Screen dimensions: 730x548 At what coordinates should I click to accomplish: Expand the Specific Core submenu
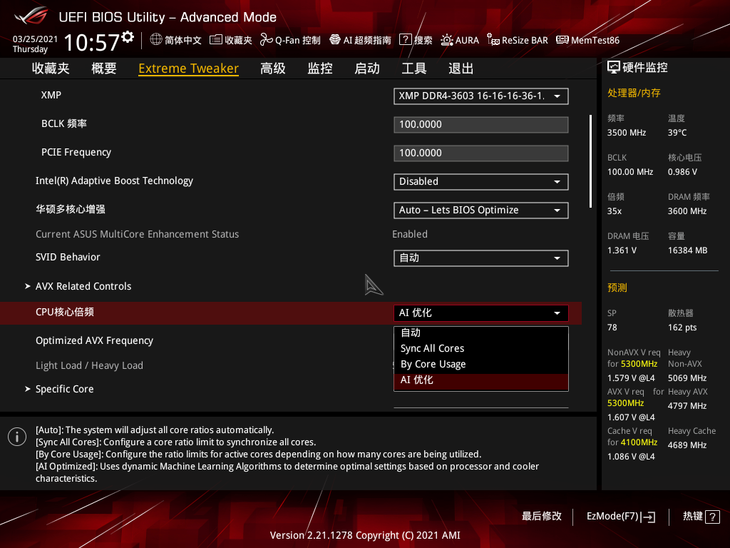(64, 389)
